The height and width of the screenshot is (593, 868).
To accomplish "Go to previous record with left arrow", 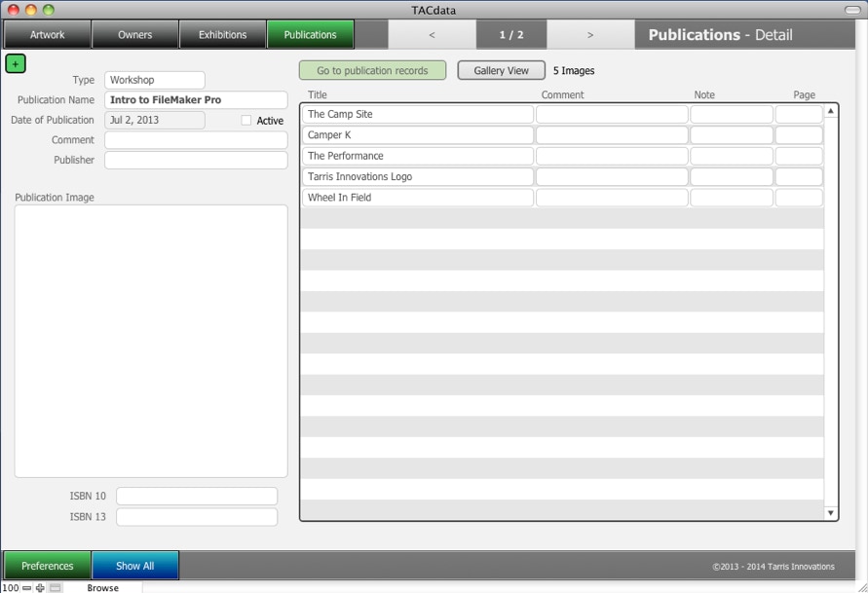I will click(432, 35).
